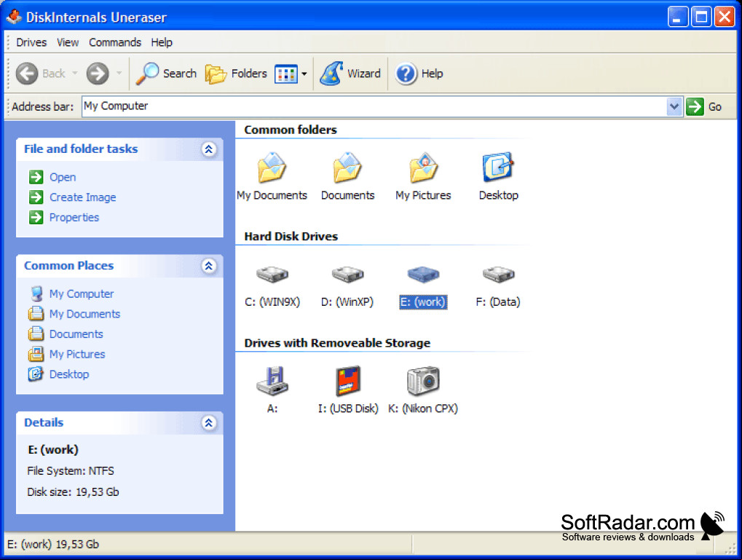Collapse the File and folder tasks panel
Image resolution: width=742 pixels, height=560 pixels.
[209, 149]
